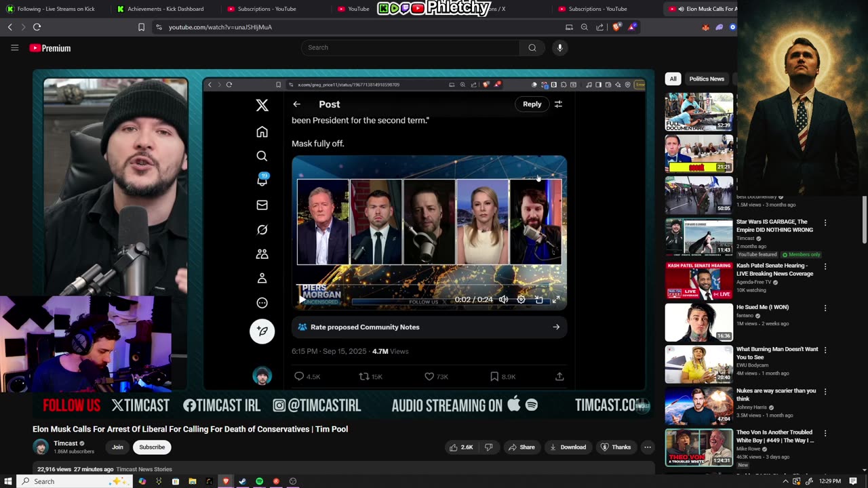Start voice search with the microphone
This screenshot has width=868, height=488.
point(559,47)
